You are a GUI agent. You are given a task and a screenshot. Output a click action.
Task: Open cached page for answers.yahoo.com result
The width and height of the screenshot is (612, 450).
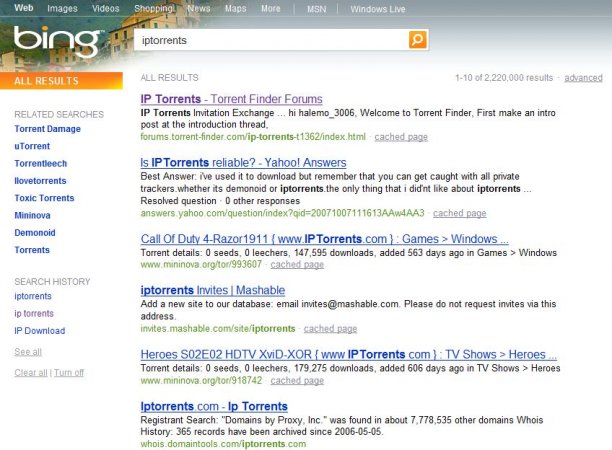coord(459,213)
